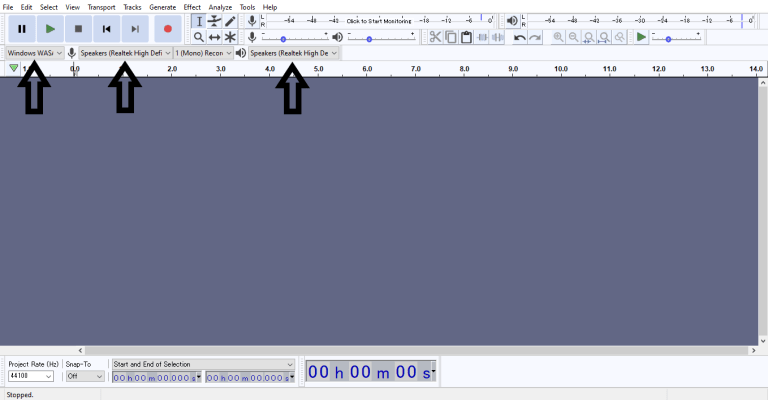Open the Effect menu
This screenshot has width=768, height=400.
[192, 7]
